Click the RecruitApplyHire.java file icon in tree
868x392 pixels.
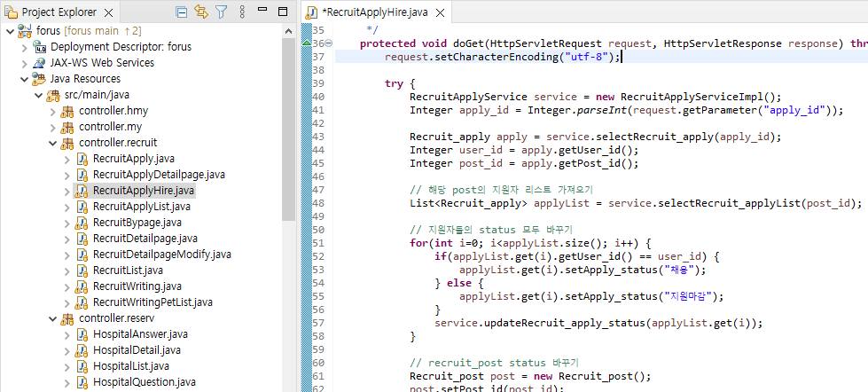tap(82, 191)
